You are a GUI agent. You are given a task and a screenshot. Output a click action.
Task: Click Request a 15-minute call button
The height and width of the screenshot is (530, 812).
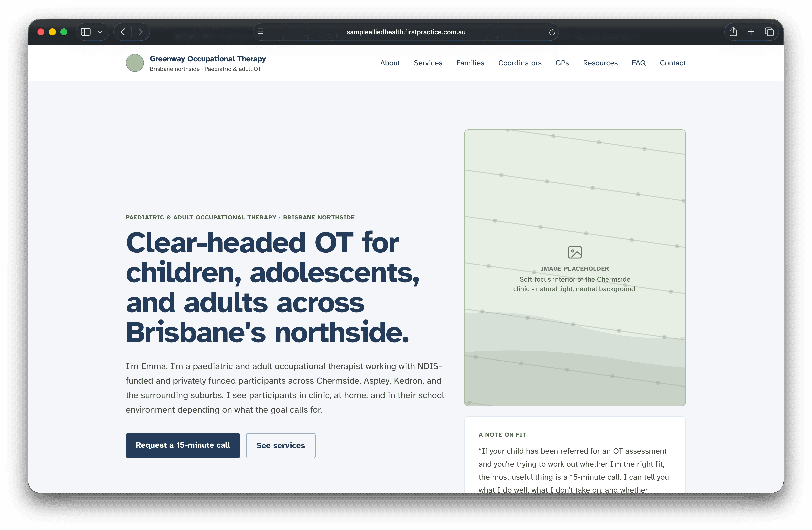(x=183, y=445)
